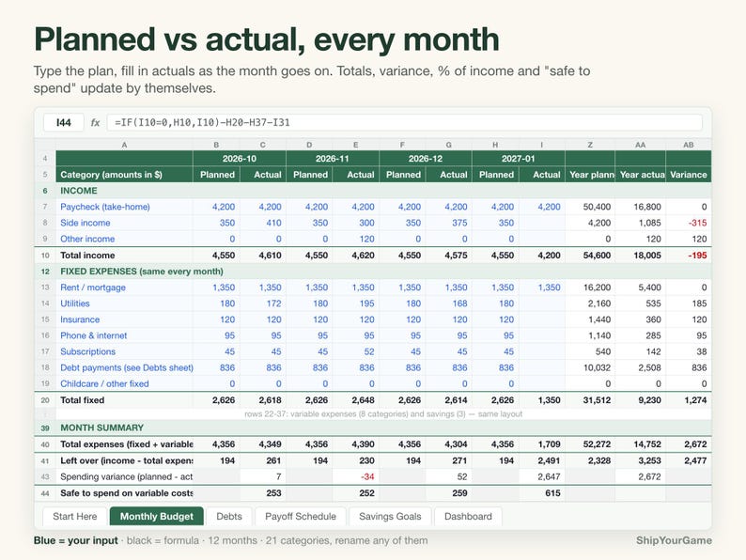Viewport: 746px width, 560px height.
Task: Click the Year planned header cell
Action: 590,175
